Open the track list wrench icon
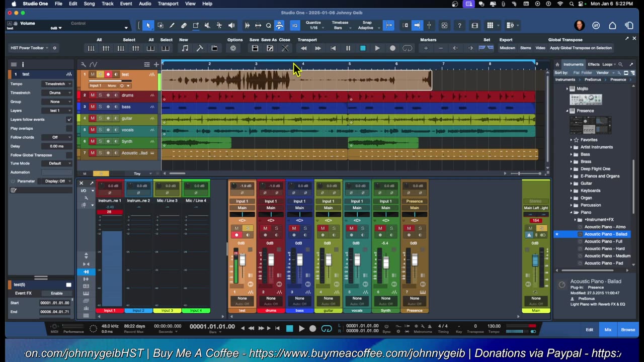The width and height of the screenshot is (644, 362). click(84, 64)
